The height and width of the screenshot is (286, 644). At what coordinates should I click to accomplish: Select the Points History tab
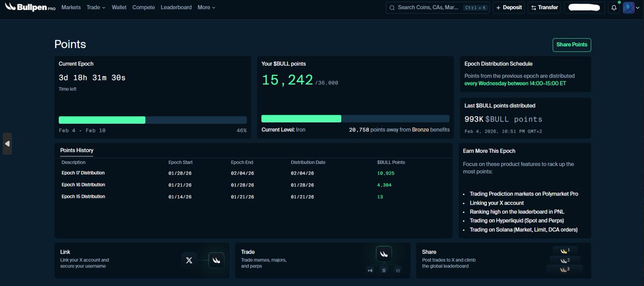click(77, 151)
